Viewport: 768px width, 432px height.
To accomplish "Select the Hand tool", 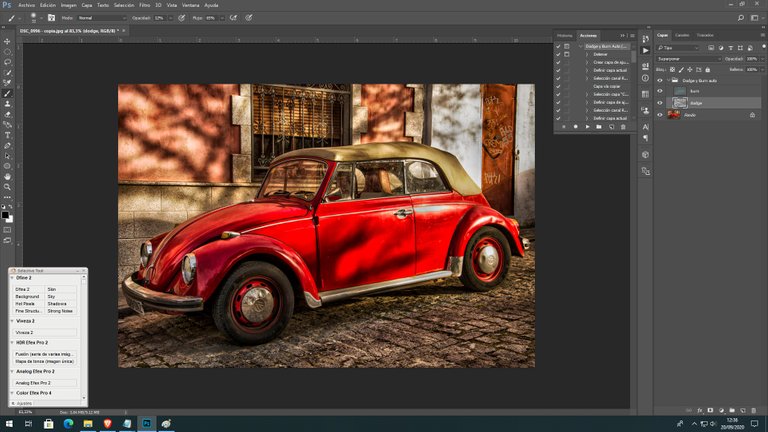I will pyautogui.click(x=7, y=177).
